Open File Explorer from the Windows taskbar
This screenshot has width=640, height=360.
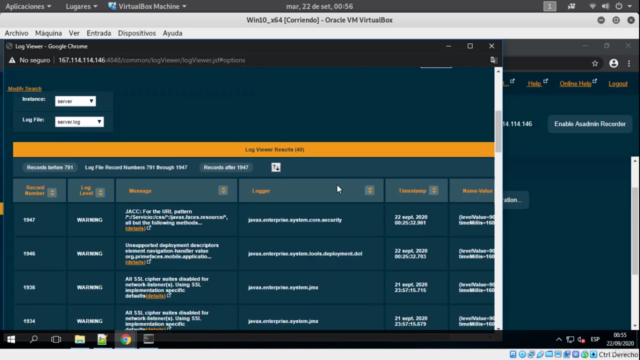80,339
